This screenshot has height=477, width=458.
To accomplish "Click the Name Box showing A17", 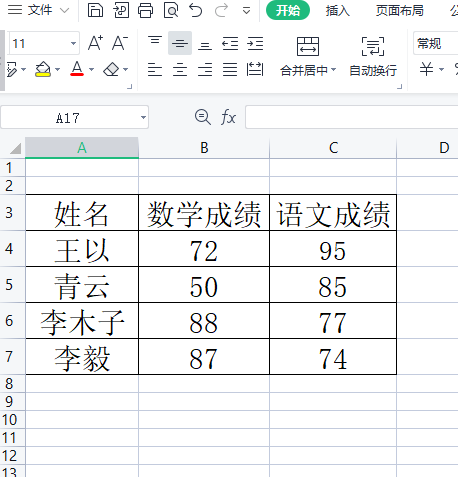I will click(x=68, y=117).
